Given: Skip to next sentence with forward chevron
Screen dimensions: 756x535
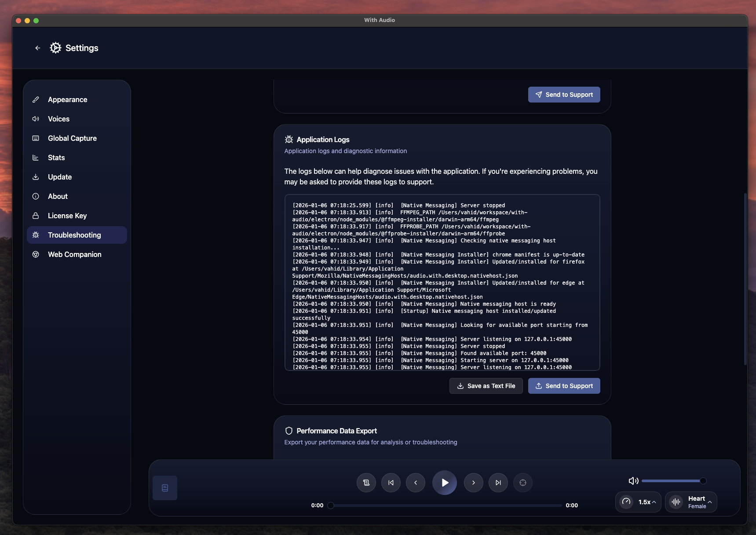Looking at the screenshot, I should pos(474,483).
